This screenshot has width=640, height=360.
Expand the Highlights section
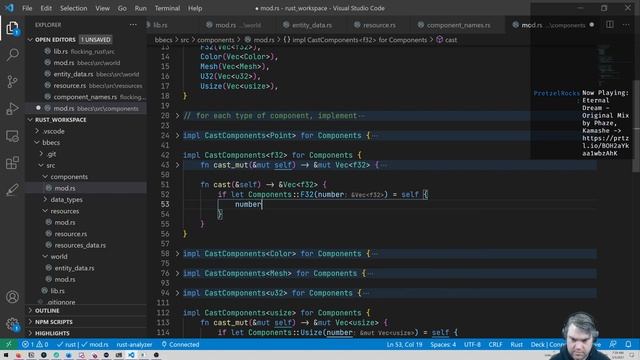(52, 333)
